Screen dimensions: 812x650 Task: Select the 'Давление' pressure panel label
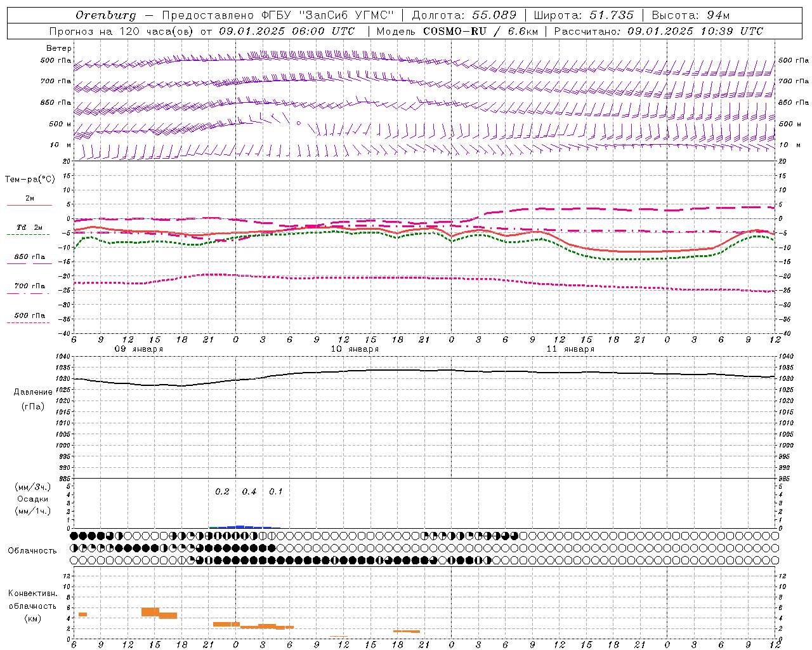[33, 392]
